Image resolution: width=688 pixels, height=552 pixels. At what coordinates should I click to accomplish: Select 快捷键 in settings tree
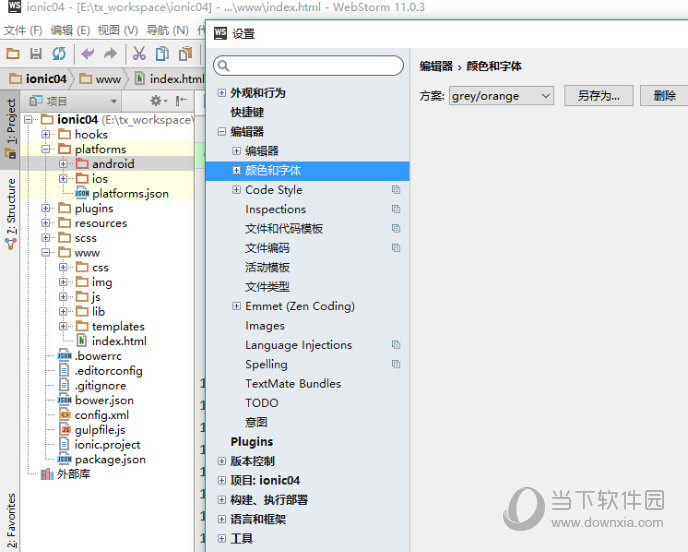(x=247, y=112)
